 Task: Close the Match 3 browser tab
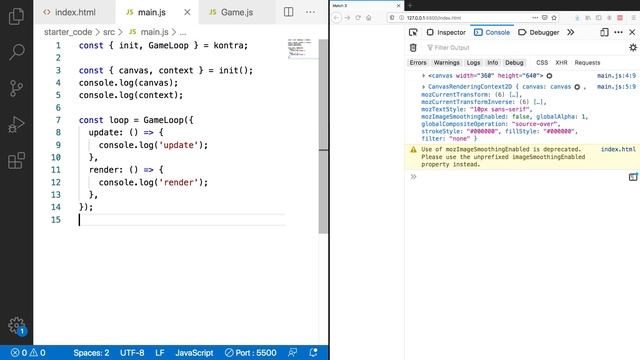pos(399,6)
